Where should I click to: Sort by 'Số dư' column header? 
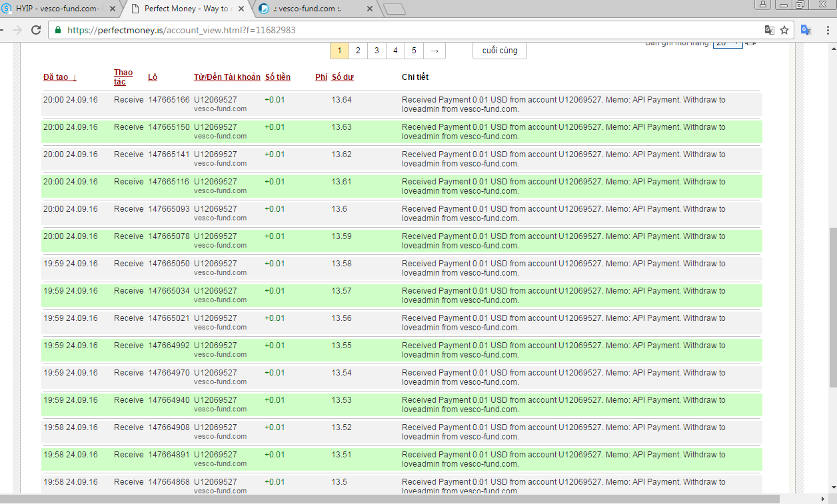pyautogui.click(x=343, y=77)
